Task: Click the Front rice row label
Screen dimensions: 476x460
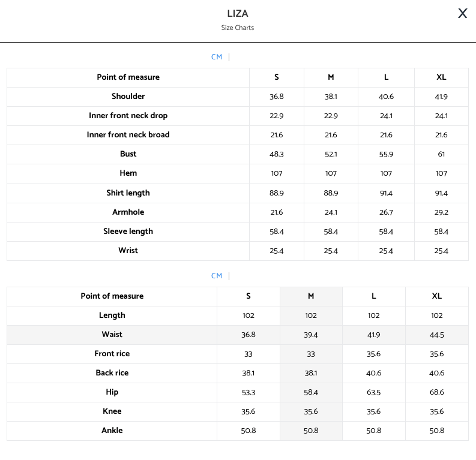Action: click(112, 354)
